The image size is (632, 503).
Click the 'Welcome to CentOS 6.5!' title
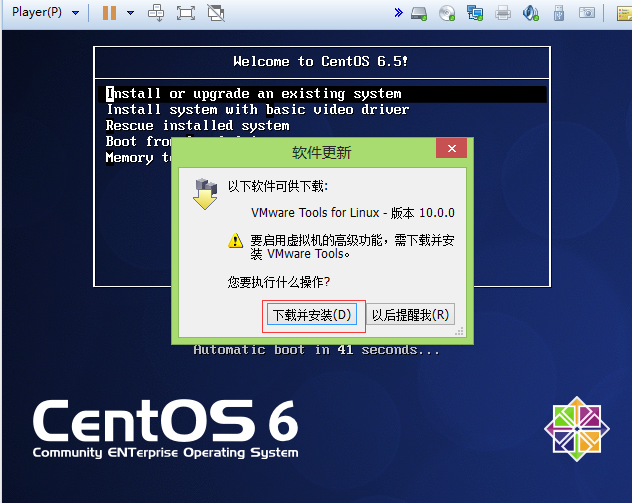[x=320, y=61]
